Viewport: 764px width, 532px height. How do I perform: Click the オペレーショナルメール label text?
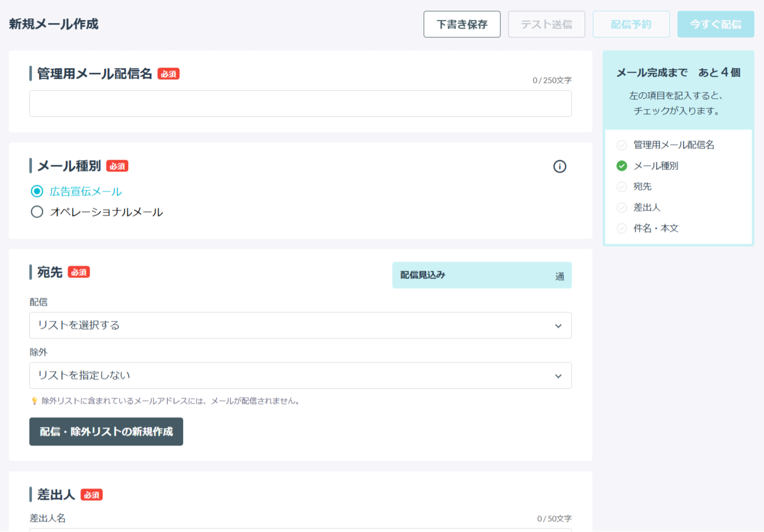(x=106, y=212)
